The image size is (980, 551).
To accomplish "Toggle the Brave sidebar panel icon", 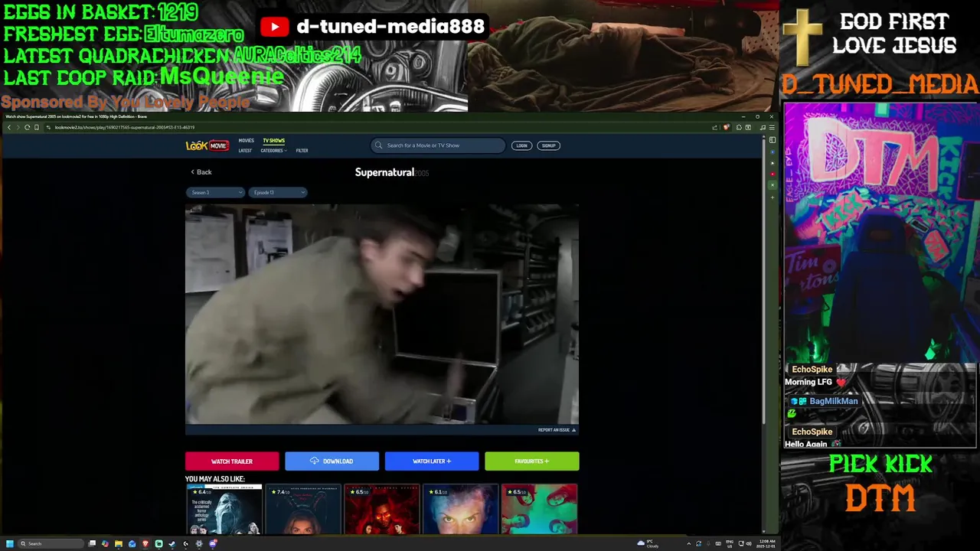I will [x=773, y=140].
